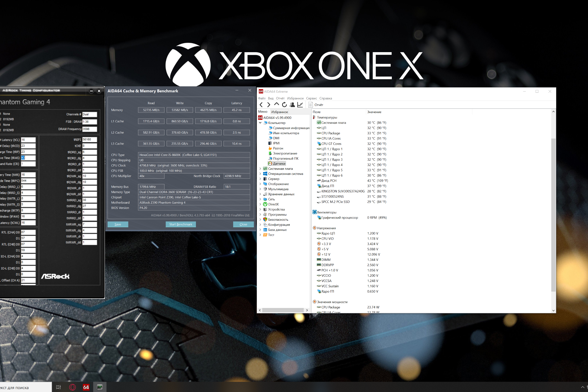Click the Save button in benchmark window
Viewport: 588px width, 392px height.
(118, 224)
